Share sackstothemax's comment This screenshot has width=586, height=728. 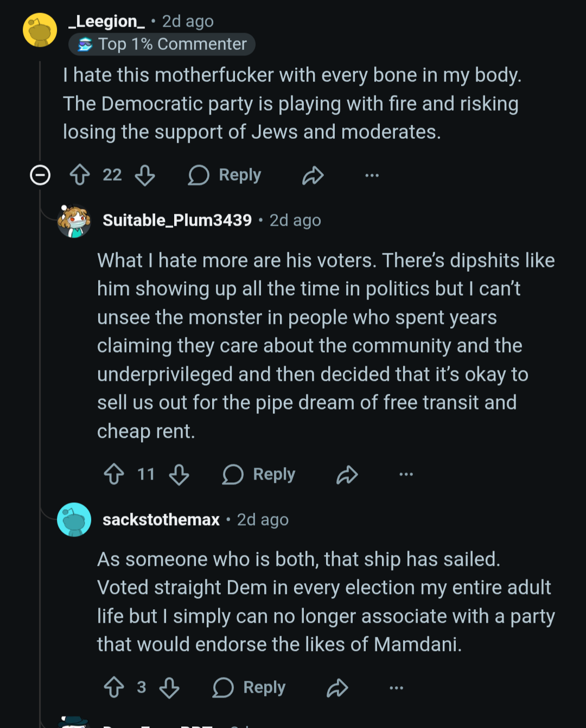point(337,687)
